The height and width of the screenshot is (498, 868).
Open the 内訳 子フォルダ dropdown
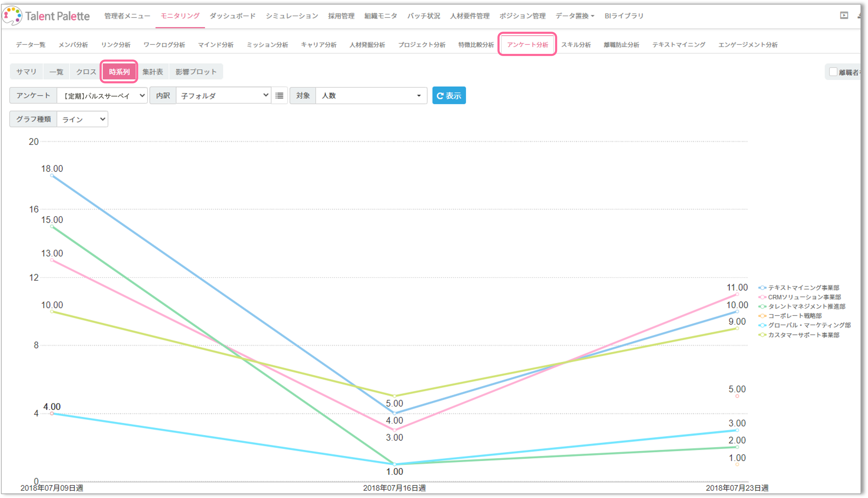click(224, 95)
